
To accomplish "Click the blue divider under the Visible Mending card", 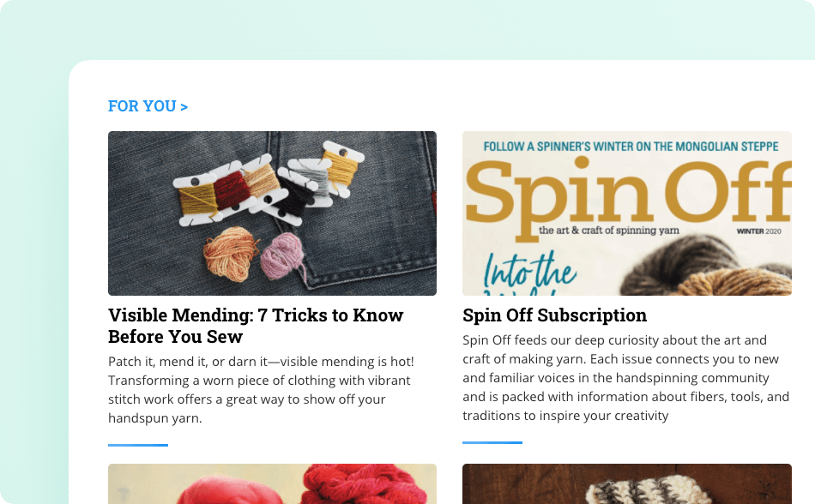I will 138,445.
